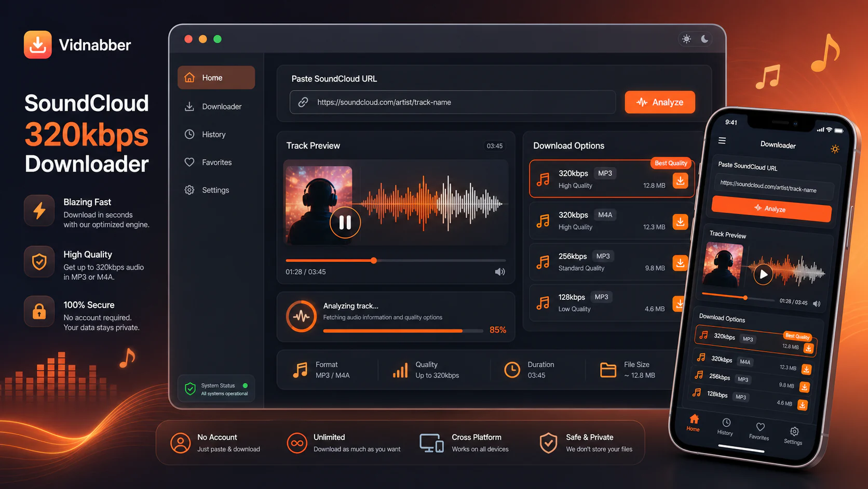The height and width of the screenshot is (489, 868).
Task: Open Settings in the desktop sidebar
Action: 216,190
